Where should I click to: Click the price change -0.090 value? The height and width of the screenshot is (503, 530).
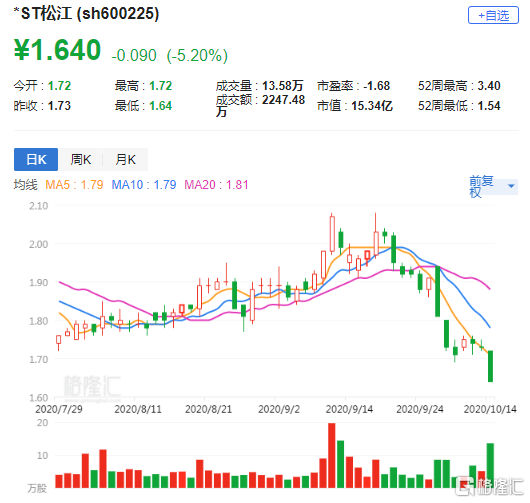pyautogui.click(x=134, y=55)
